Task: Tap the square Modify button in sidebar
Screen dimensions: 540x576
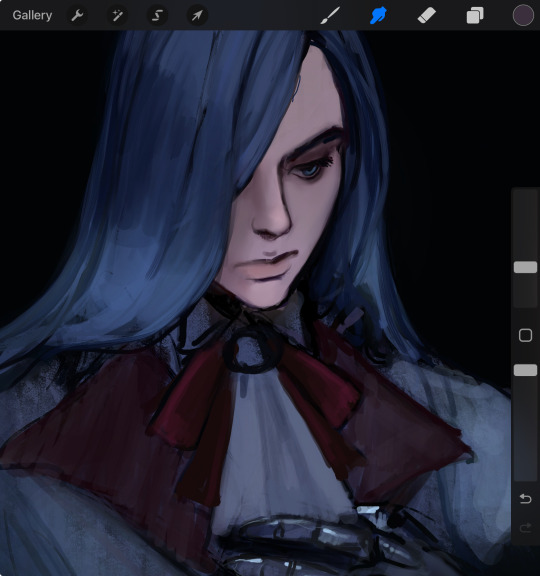Action: click(x=525, y=335)
